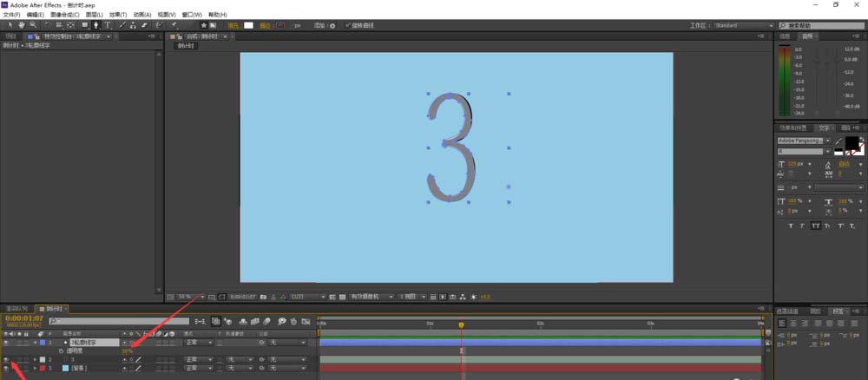Click the opacity stopwatch icon
The width and height of the screenshot is (868, 380).
61,351
